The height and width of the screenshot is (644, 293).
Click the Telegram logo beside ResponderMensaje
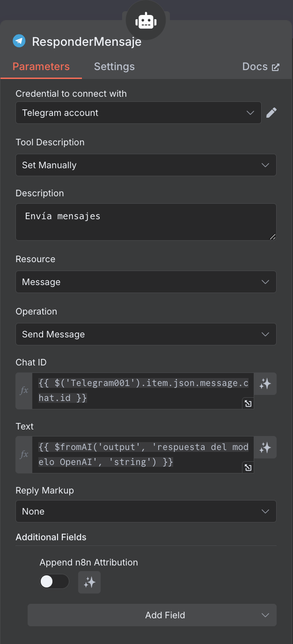click(x=19, y=41)
